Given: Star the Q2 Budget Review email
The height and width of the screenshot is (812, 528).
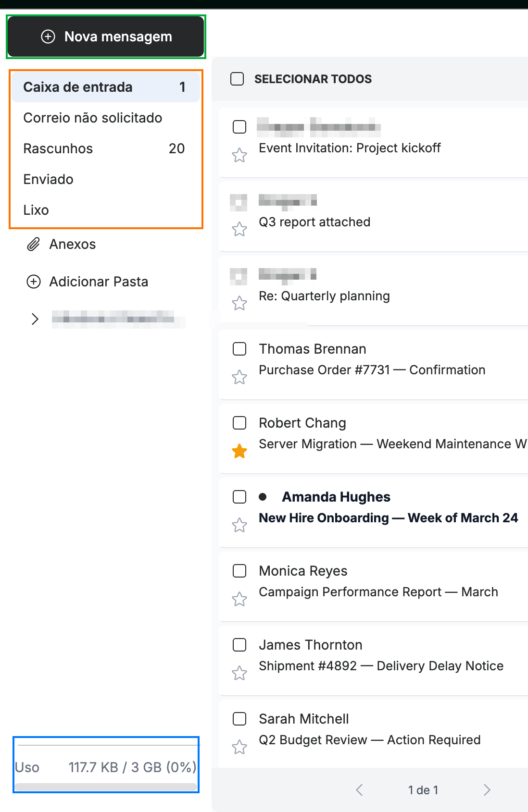Looking at the screenshot, I should tap(239, 747).
